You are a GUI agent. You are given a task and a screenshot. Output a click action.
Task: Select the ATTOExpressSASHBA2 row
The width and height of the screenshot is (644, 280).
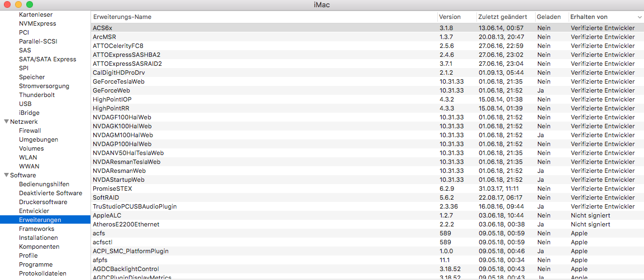click(x=367, y=55)
